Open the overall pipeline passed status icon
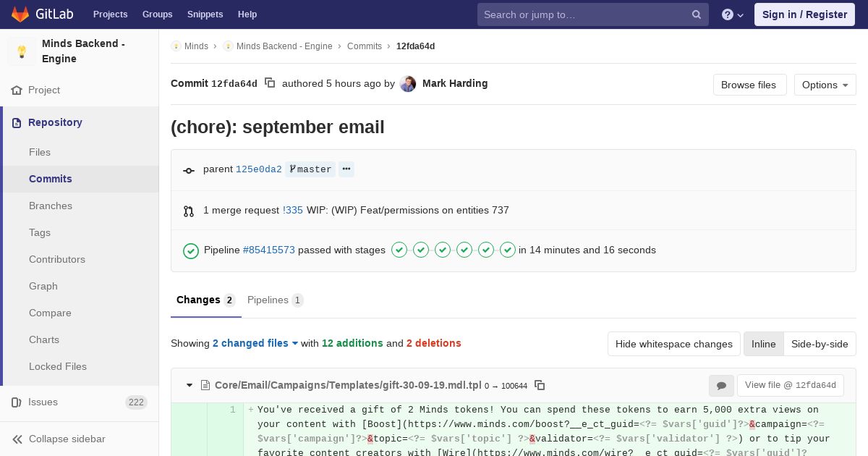Image resolution: width=868 pixels, height=456 pixels. pos(191,250)
